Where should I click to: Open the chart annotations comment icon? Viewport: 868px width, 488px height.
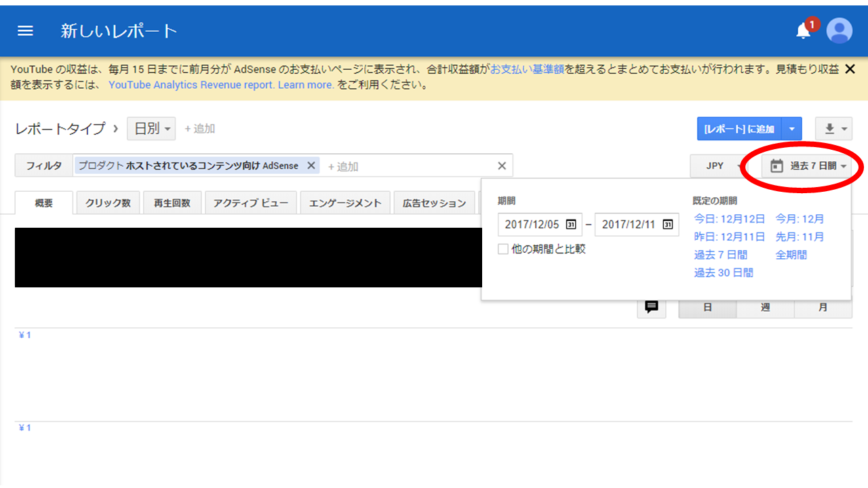click(x=652, y=307)
